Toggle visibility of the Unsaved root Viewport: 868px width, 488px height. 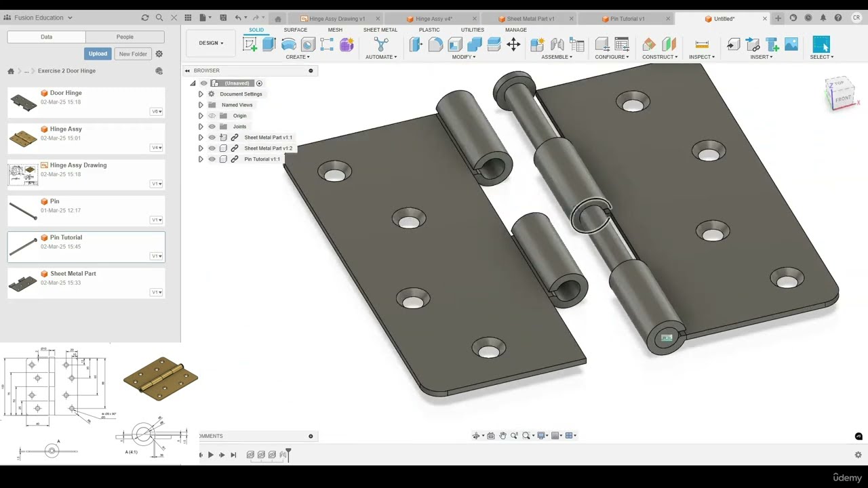point(203,83)
